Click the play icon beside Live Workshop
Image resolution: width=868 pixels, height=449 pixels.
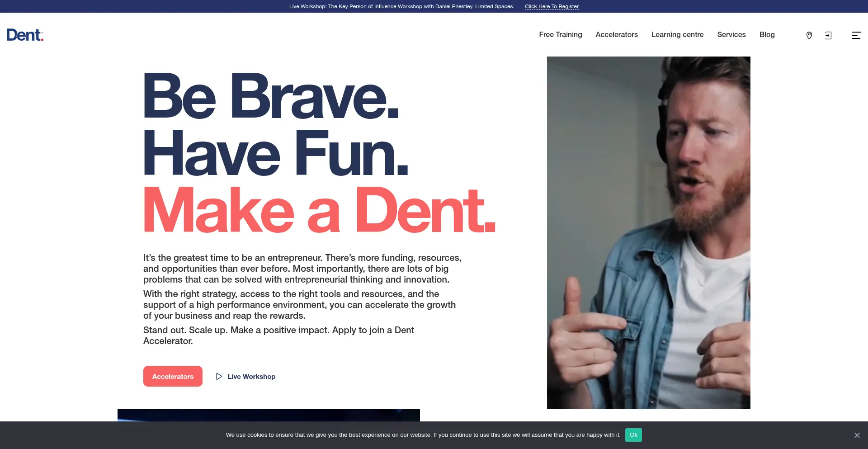point(219,376)
